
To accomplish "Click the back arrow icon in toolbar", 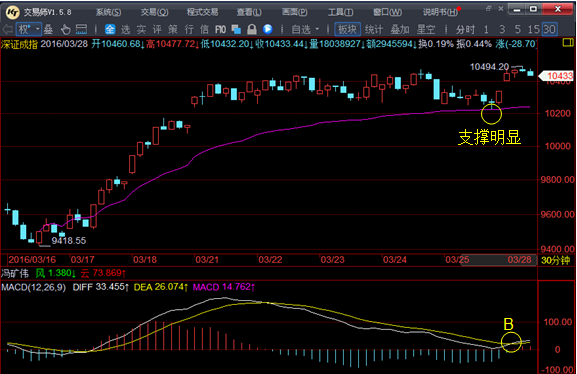I will point(7,29).
